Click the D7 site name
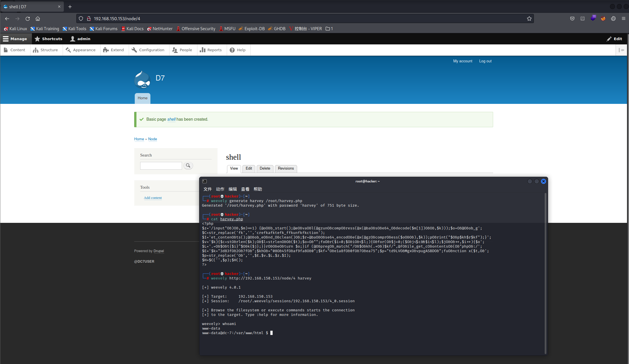The image size is (629, 364). pyautogui.click(x=160, y=78)
